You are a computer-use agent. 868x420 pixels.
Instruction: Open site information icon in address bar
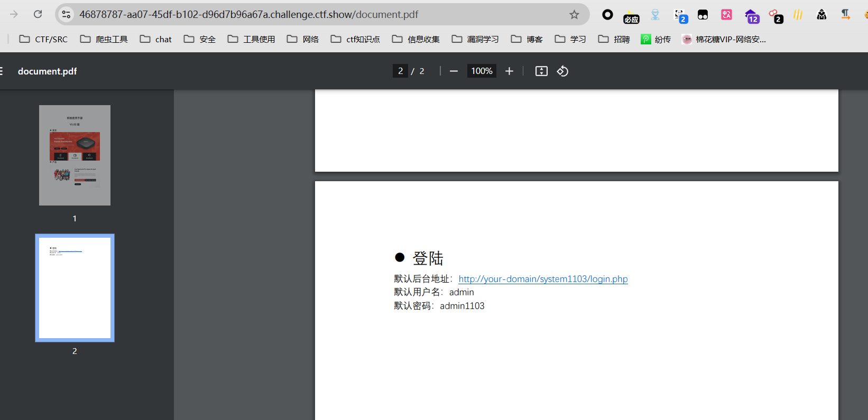66,14
